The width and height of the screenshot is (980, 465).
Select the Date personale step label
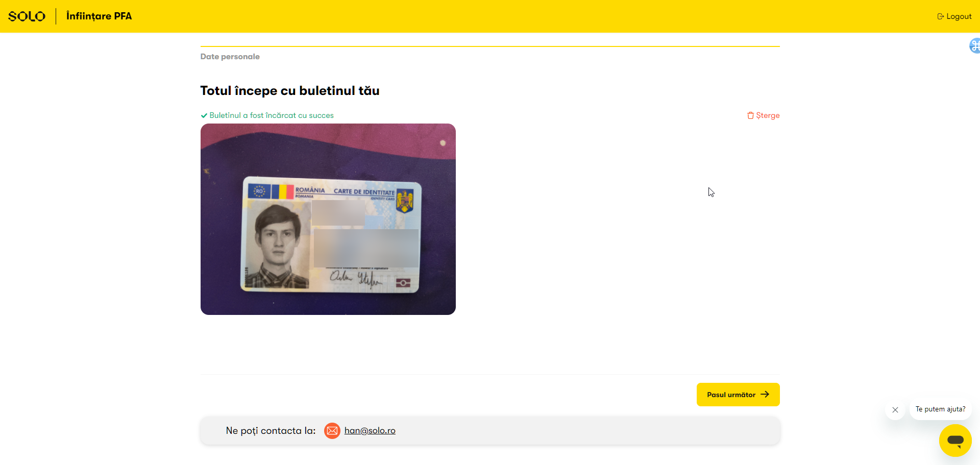(x=230, y=57)
